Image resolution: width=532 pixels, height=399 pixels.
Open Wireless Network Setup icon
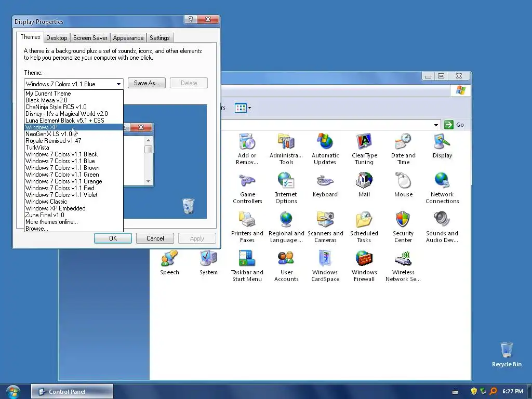(403, 266)
